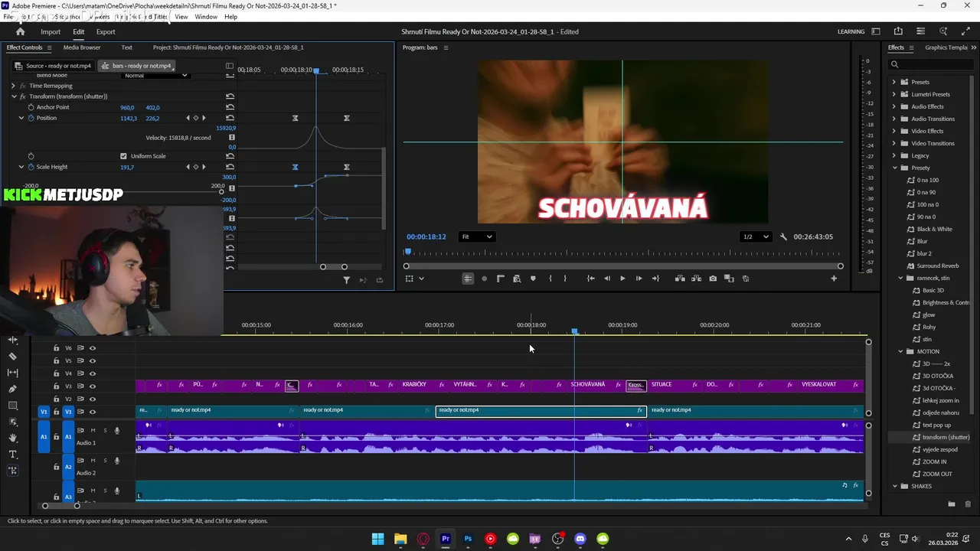Screen dimensions: 980x551
Task: Toggle V6 track visibility eye
Action: [93, 348]
